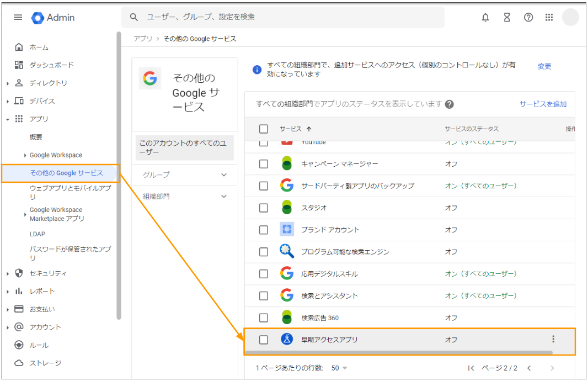Expand the Google Workspace submenu arrow
588x381 pixels.
tap(25, 155)
